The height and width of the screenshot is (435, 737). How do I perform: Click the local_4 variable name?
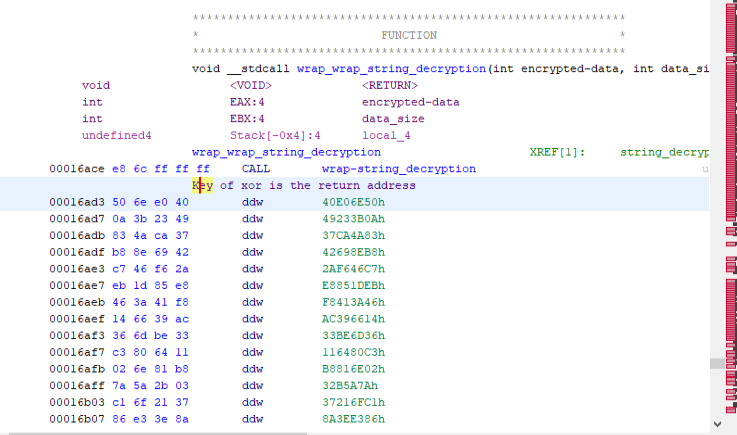point(386,135)
